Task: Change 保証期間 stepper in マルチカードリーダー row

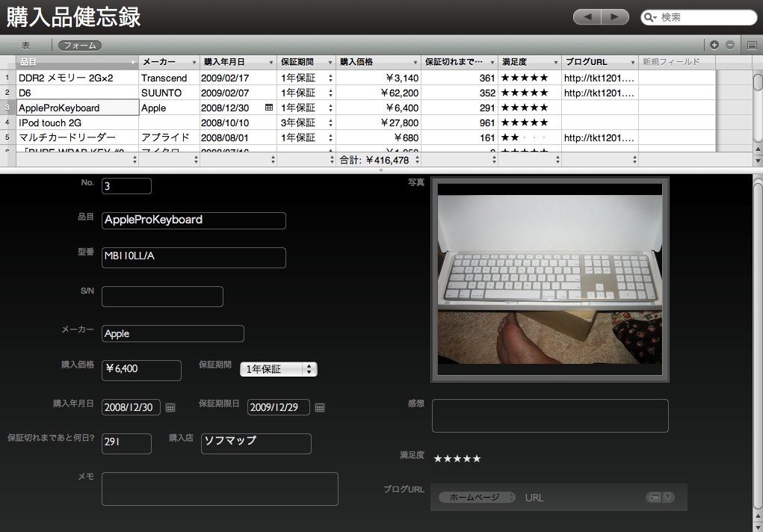Action: click(330, 137)
